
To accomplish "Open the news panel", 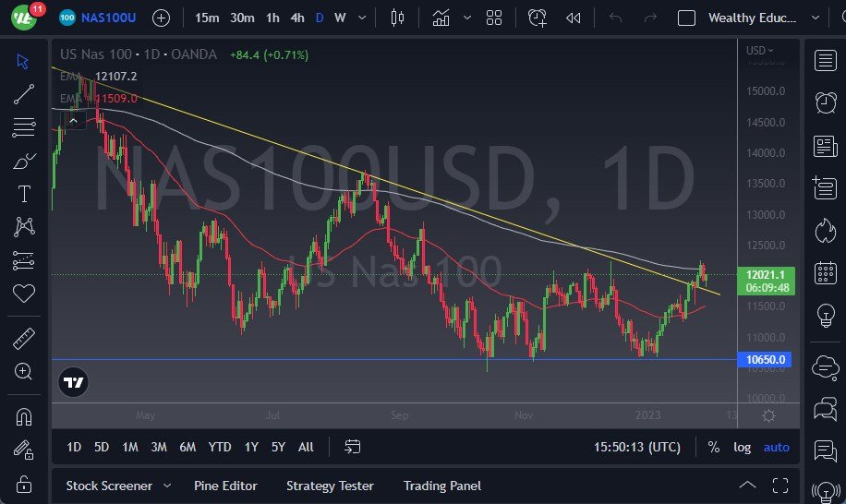I will [826, 146].
